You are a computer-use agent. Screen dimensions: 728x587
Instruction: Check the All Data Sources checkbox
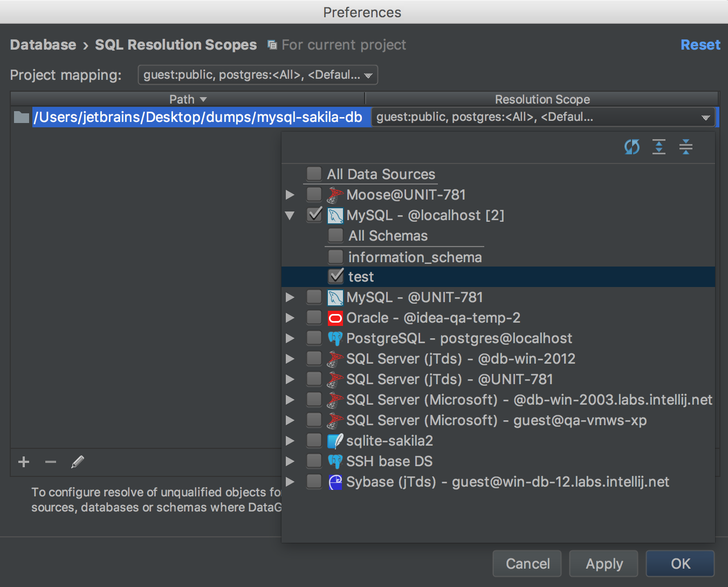314,174
